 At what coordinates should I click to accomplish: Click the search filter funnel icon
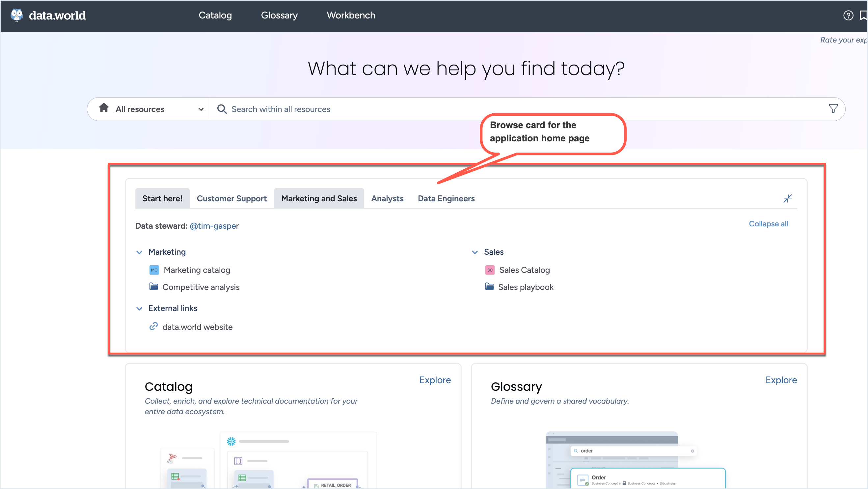(x=833, y=109)
